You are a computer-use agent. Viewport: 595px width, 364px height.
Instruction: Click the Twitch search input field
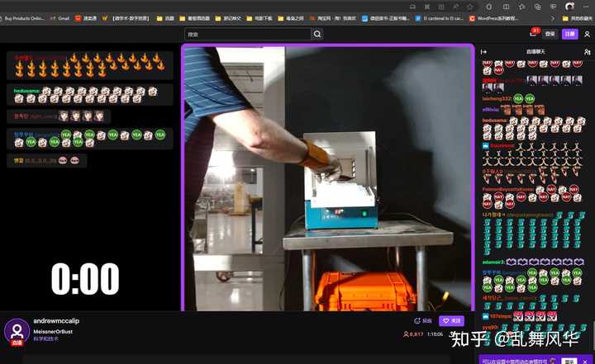pos(248,34)
